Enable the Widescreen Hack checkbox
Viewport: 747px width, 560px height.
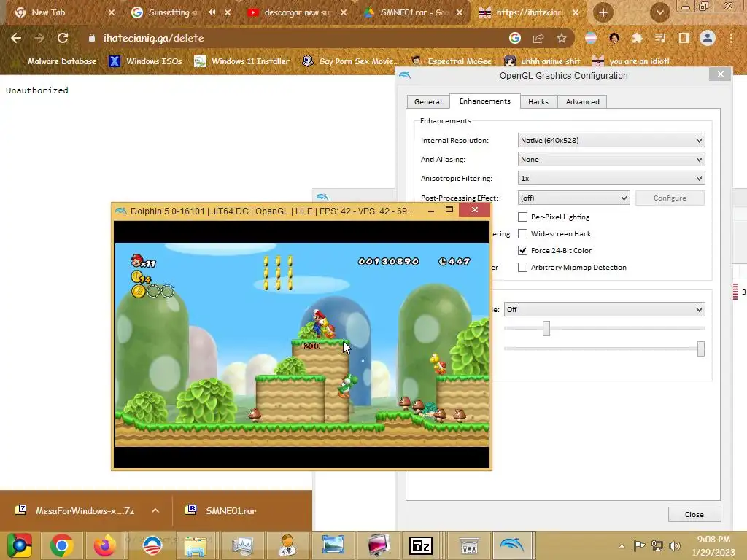point(522,234)
